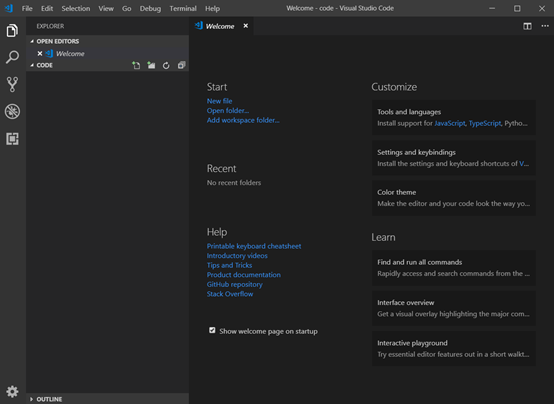Open the Go menu
The image size is (554, 404).
[126, 8]
